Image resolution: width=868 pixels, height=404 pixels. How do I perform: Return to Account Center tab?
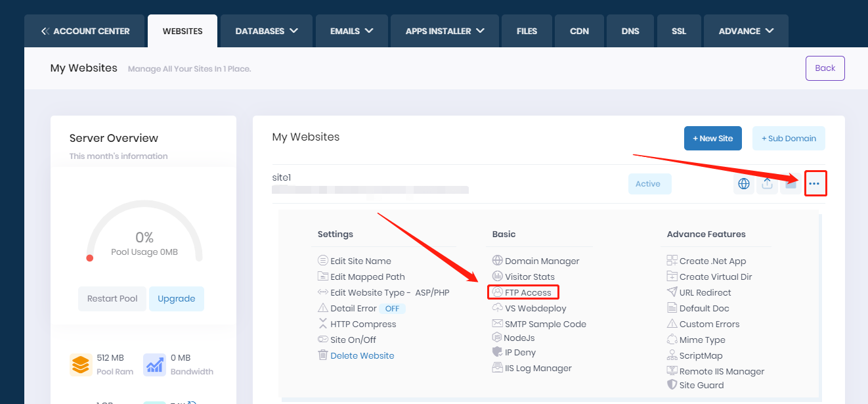pyautogui.click(x=85, y=31)
